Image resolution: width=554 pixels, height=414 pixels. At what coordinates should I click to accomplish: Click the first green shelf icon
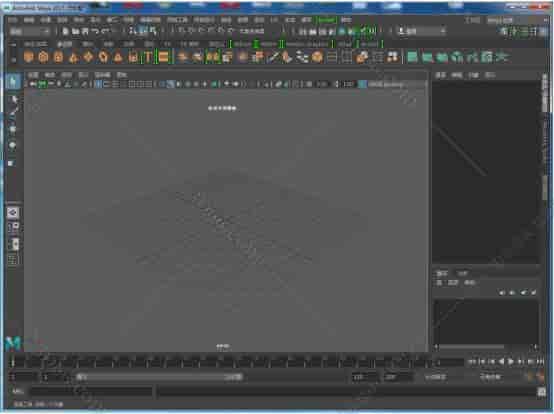point(412,57)
